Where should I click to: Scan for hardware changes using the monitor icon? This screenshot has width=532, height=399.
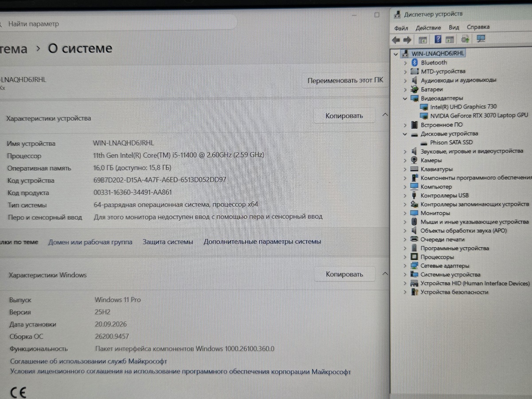(481, 39)
